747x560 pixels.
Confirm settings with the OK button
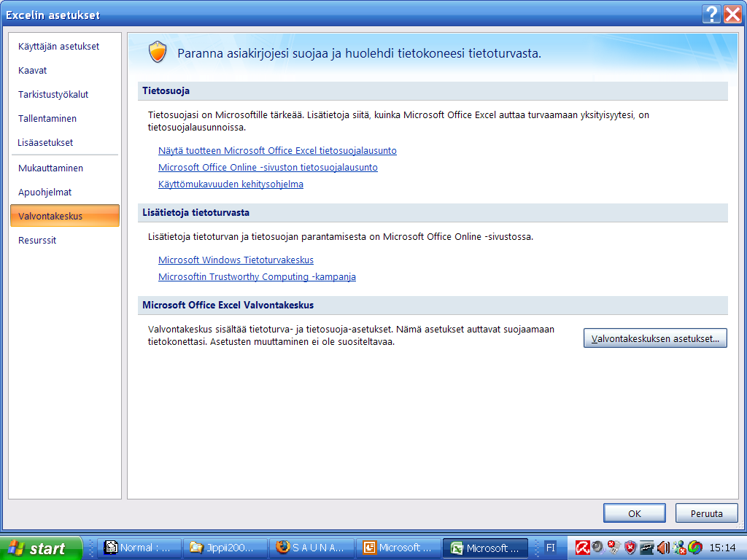pos(634,513)
